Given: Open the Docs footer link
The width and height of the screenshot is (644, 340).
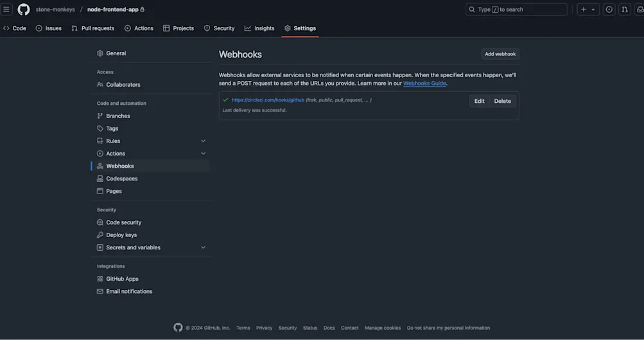Looking at the screenshot, I should click(x=329, y=328).
